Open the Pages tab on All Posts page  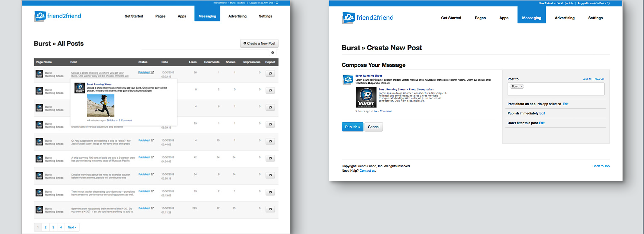click(x=160, y=16)
